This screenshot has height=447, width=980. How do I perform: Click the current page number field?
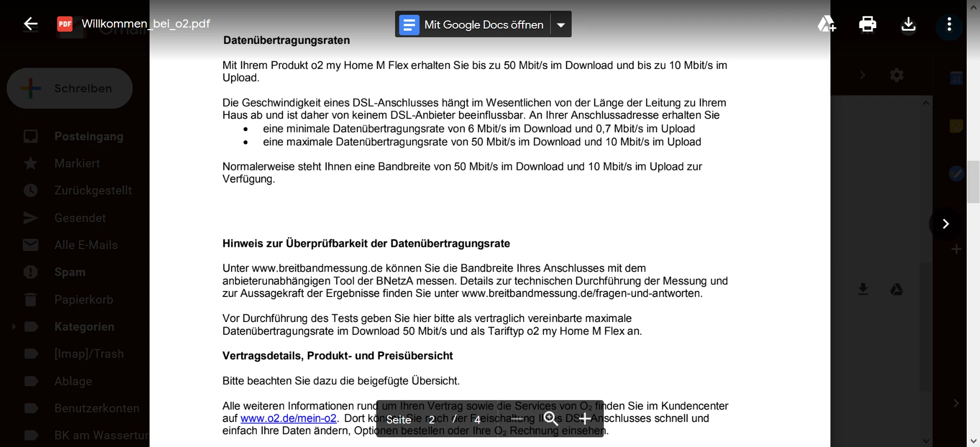432,419
